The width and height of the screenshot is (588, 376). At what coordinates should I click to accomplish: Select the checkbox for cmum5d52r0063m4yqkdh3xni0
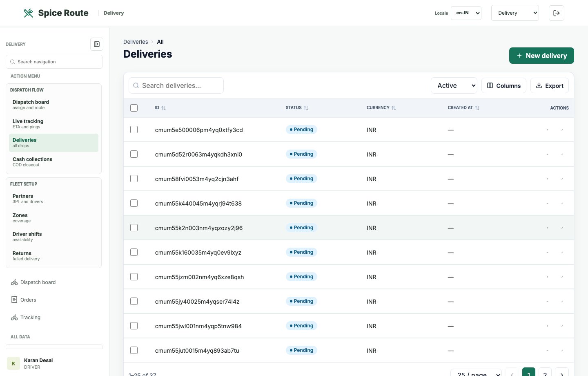tap(134, 154)
